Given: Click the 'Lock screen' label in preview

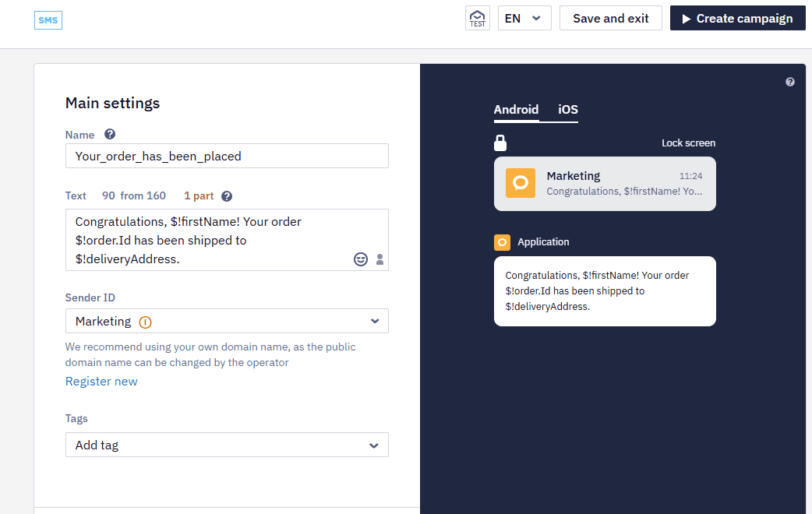Looking at the screenshot, I should [688, 143].
